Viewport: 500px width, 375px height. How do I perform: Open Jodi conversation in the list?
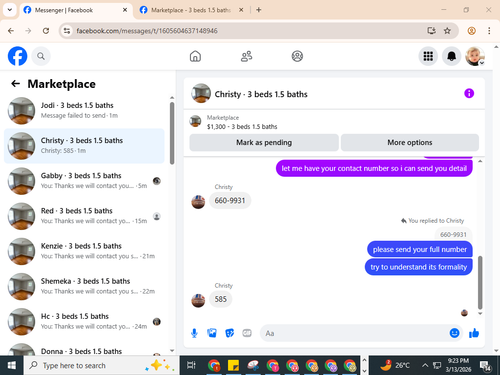[84, 110]
